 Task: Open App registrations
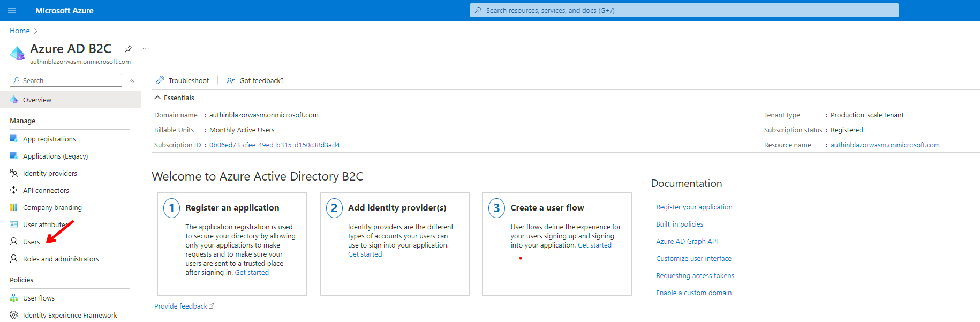[x=49, y=139]
